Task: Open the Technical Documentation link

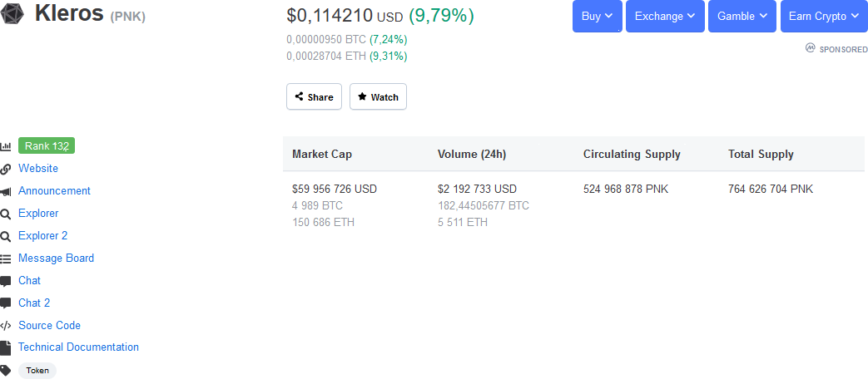Action: click(78, 347)
